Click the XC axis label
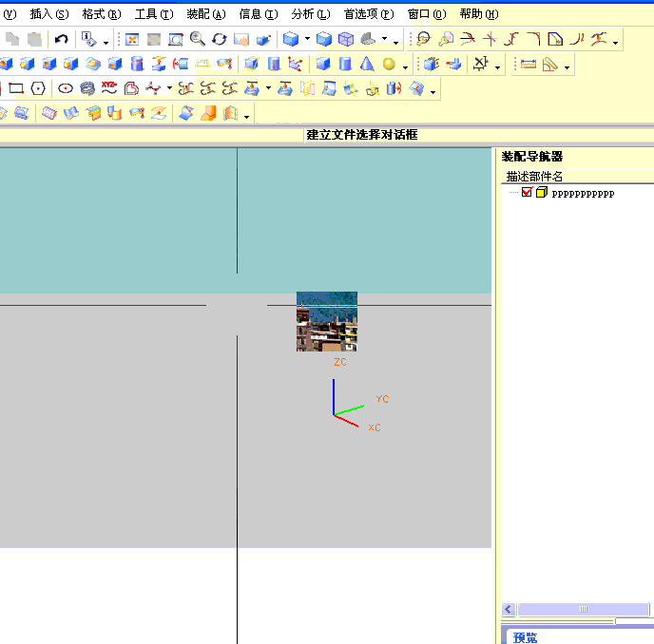The image size is (654, 644). click(375, 427)
